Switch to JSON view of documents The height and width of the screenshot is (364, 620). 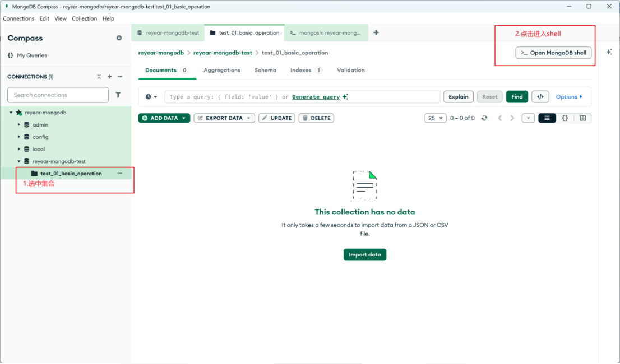(x=565, y=118)
